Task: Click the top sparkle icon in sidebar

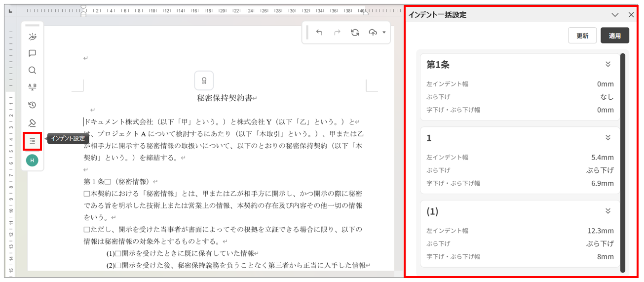Action: pos(32,37)
